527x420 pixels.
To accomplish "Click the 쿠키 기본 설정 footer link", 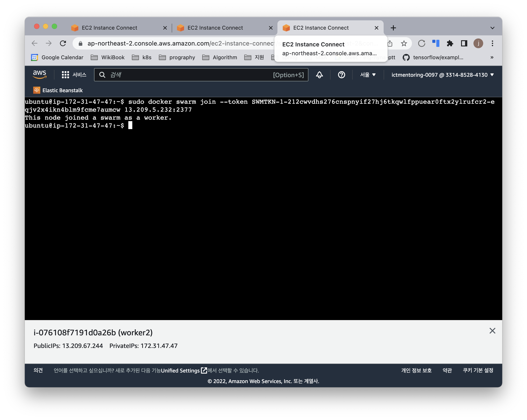I will [x=478, y=370].
